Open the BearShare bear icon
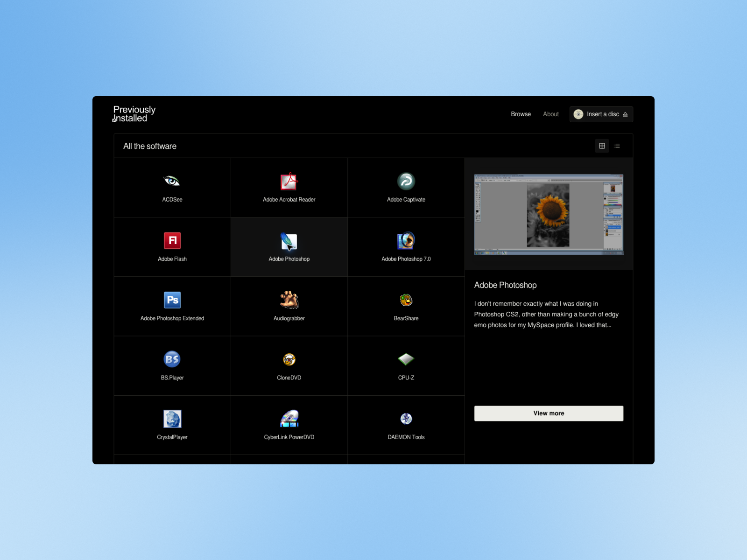This screenshot has width=747, height=560. point(406,300)
